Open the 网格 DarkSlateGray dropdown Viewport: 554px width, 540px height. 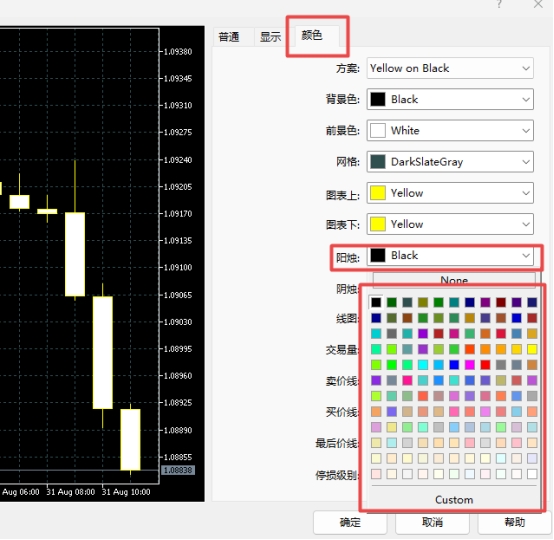(450, 162)
